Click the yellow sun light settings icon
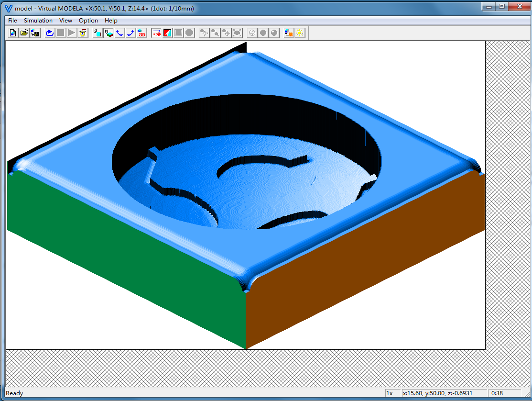Viewport: 532px width, 401px height. point(300,33)
